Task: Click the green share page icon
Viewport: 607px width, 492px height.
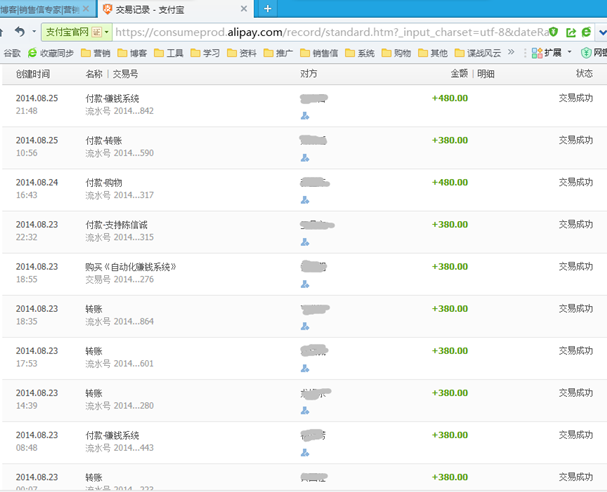Action: [571, 32]
